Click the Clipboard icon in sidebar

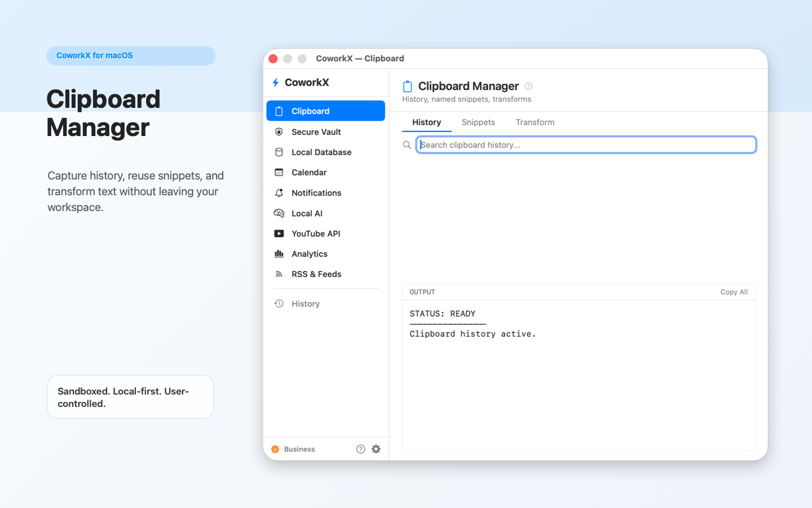pyautogui.click(x=279, y=111)
